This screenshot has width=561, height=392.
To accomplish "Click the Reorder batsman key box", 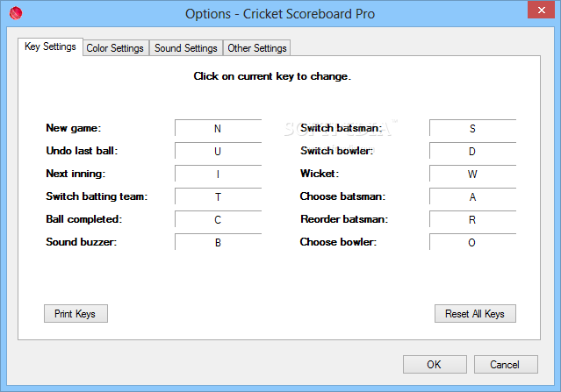I will pyautogui.click(x=472, y=219).
